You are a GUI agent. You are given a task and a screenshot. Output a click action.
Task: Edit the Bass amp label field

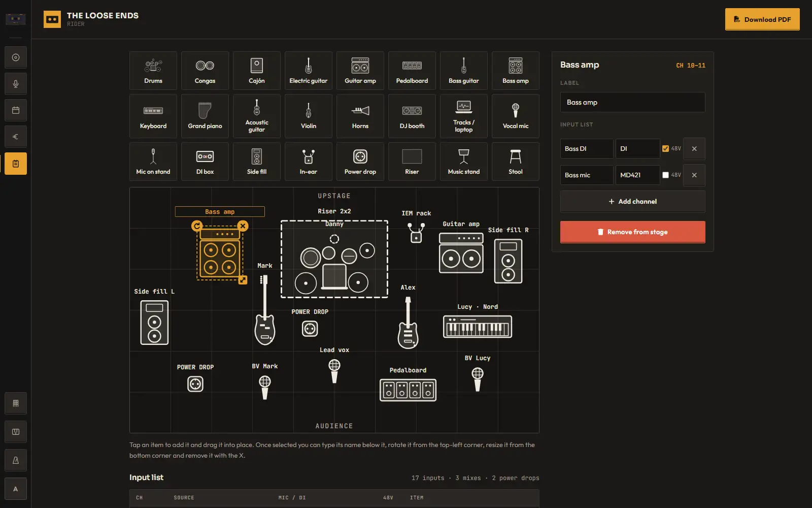633,102
